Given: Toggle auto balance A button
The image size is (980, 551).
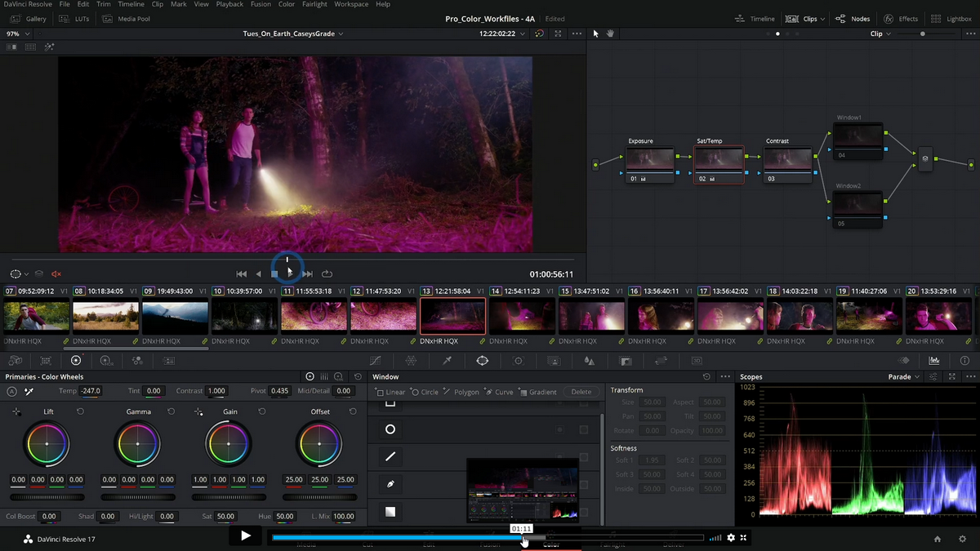Looking at the screenshot, I should [x=11, y=392].
